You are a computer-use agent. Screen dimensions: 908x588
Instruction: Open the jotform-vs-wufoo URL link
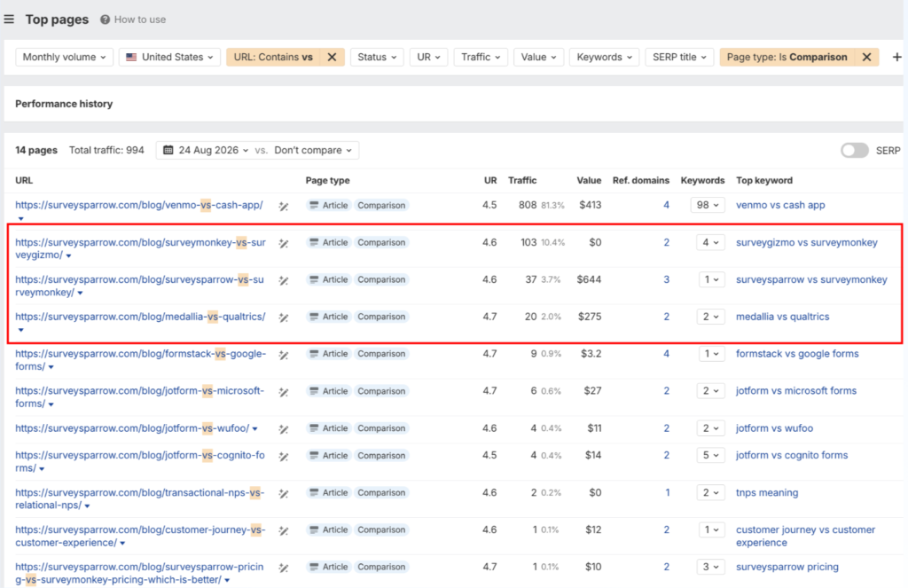pyautogui.click(x=132, y=428)
